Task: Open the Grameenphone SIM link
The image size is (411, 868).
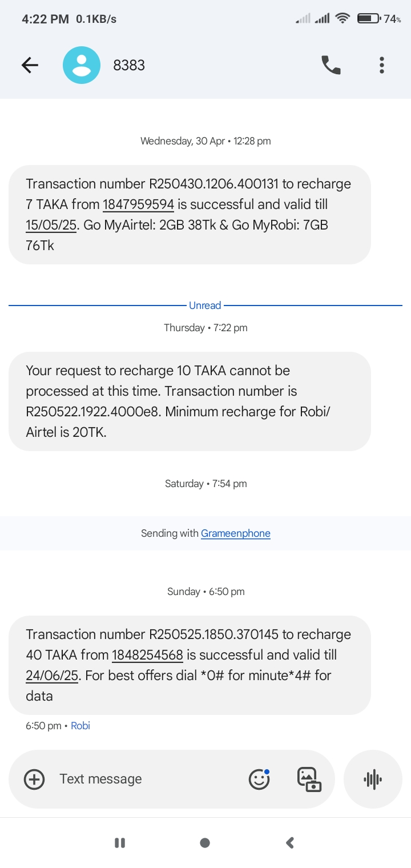Action: click(x=235, y=533)
